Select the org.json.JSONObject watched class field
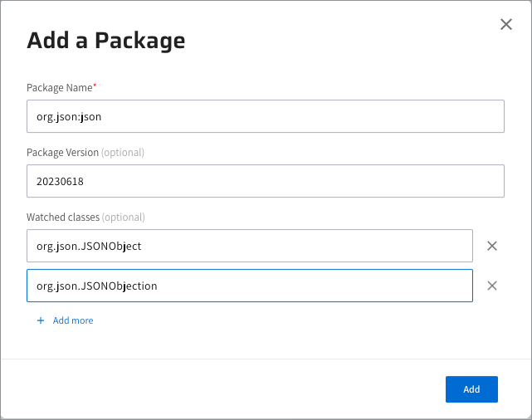 coord(249,246)
